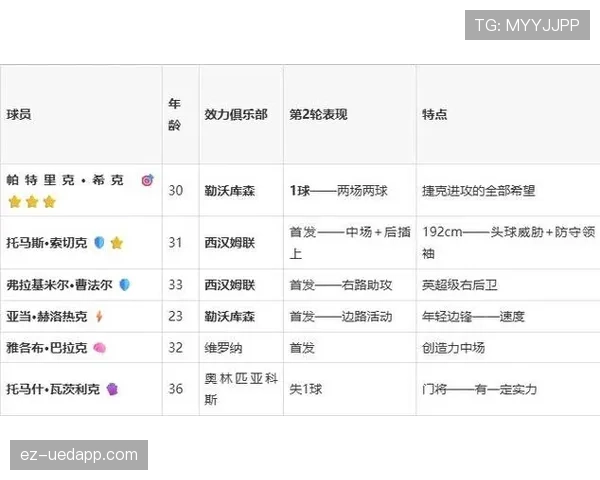The image size is (600, 480).
Task: Select player name 弗拉基米尔·曹法尔
Action: pos(59,285)
